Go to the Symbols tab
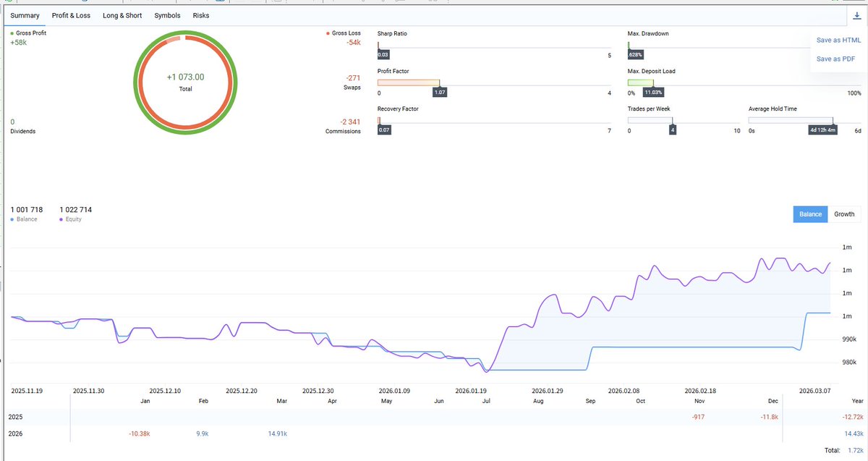Viewport: 868px width, 461px height. tap(167, 15)
